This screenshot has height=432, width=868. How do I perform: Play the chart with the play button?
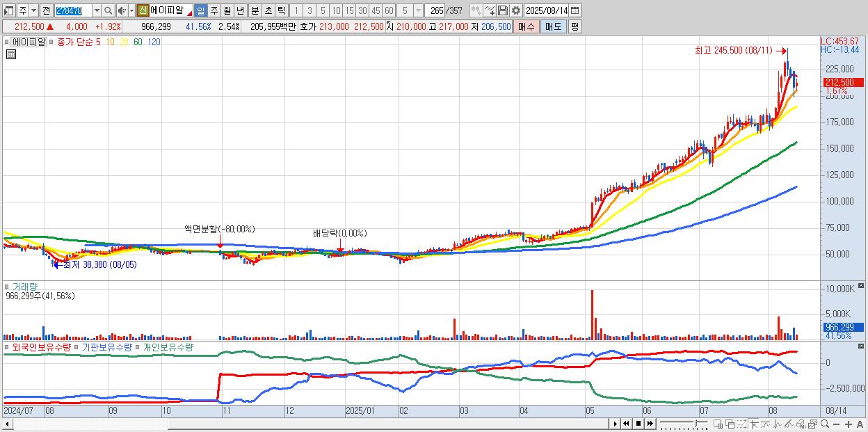615,424
